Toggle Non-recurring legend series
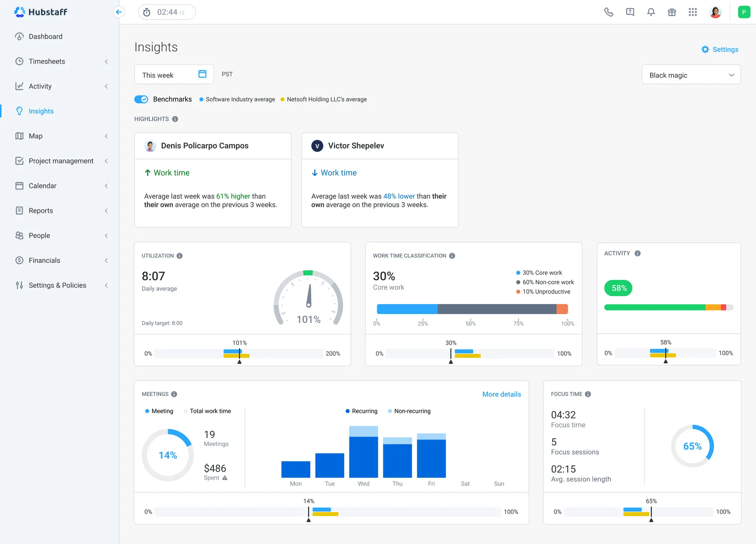 [409, 411]
